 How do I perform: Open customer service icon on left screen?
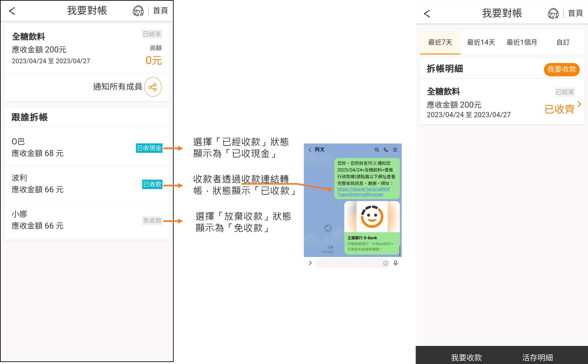pyautogui.click(x=138, y=11)
